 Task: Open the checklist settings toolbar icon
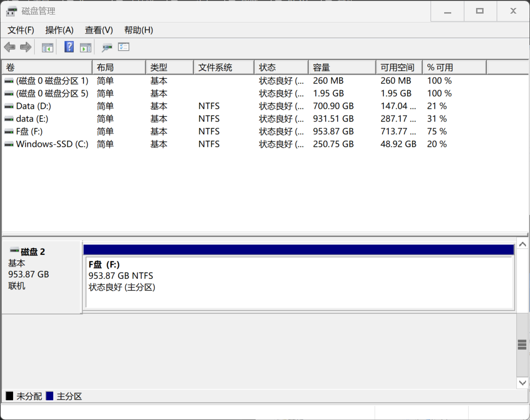(x=123, y=47)
